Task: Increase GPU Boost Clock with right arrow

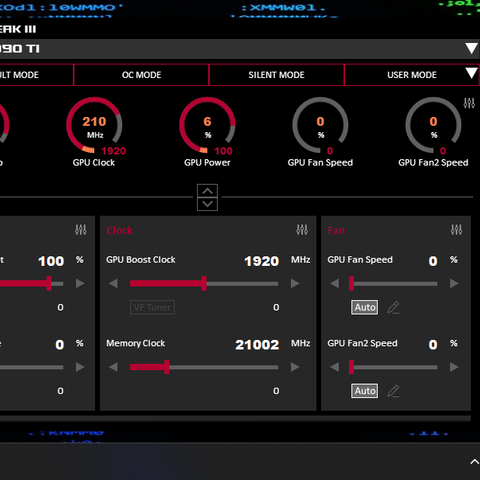Action: (295, 284)
